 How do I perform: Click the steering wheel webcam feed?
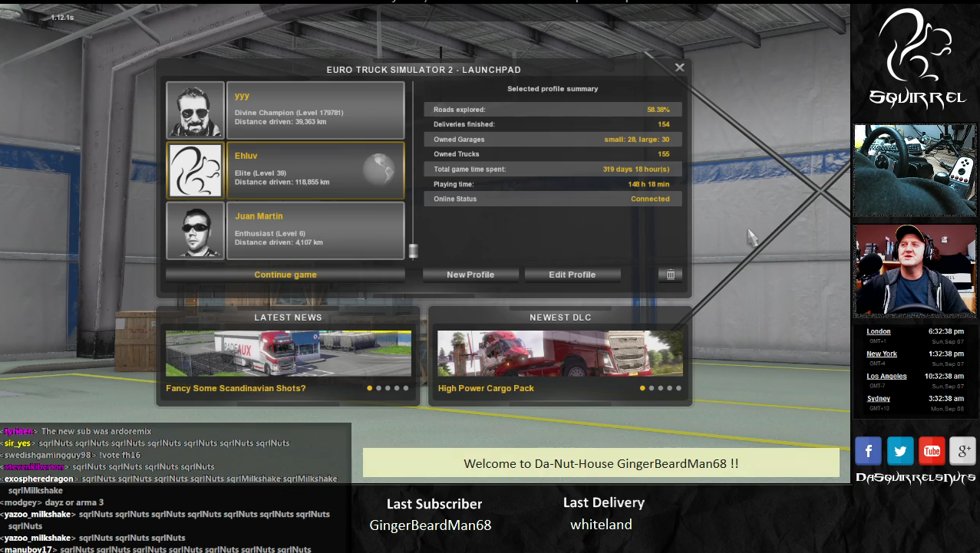tap(915, 170)
